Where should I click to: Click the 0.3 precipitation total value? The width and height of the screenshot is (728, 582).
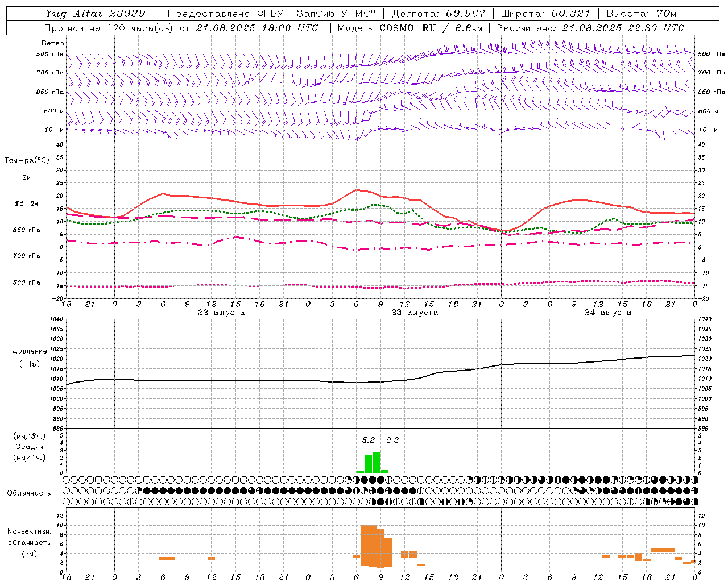(392, 440)
